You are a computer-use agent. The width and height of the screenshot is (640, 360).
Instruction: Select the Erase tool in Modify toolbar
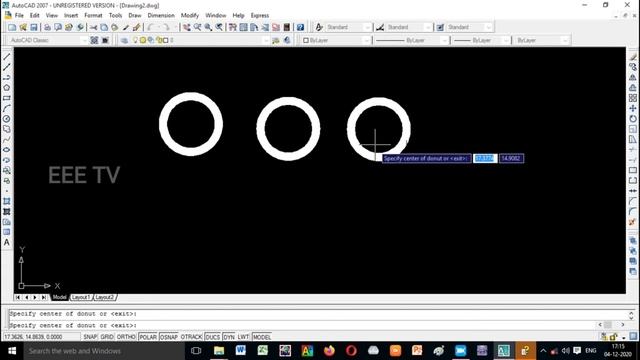(633, 57)
